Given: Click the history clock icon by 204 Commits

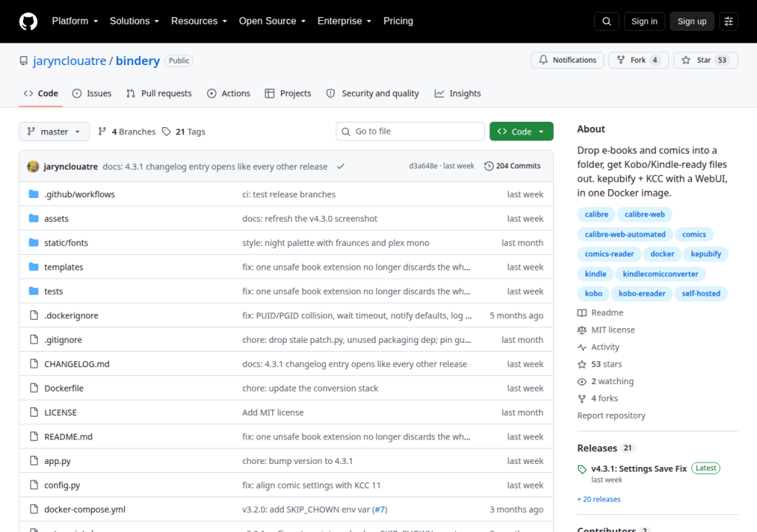Looking at the screenshot, I should coord(489,166).
